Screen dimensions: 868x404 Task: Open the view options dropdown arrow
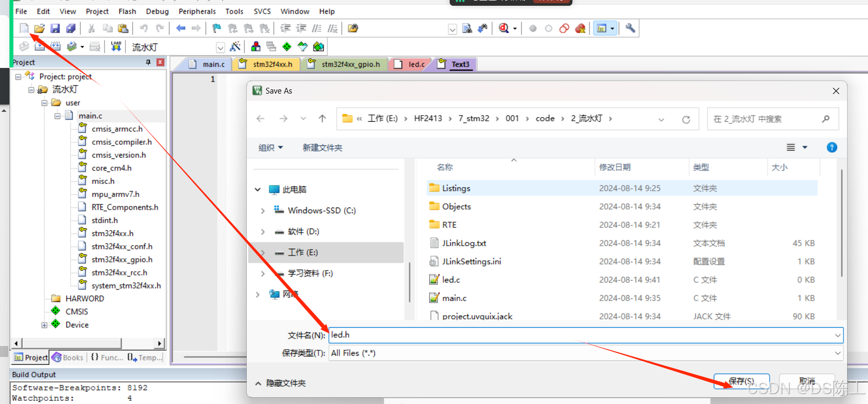pyautogui.click(x=805, y=147)
